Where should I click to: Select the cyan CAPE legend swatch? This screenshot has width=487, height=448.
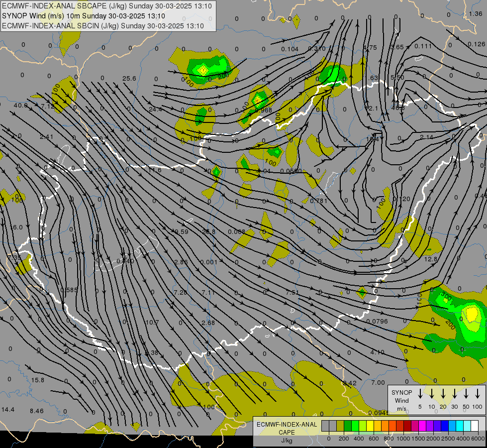click(459, 426)
